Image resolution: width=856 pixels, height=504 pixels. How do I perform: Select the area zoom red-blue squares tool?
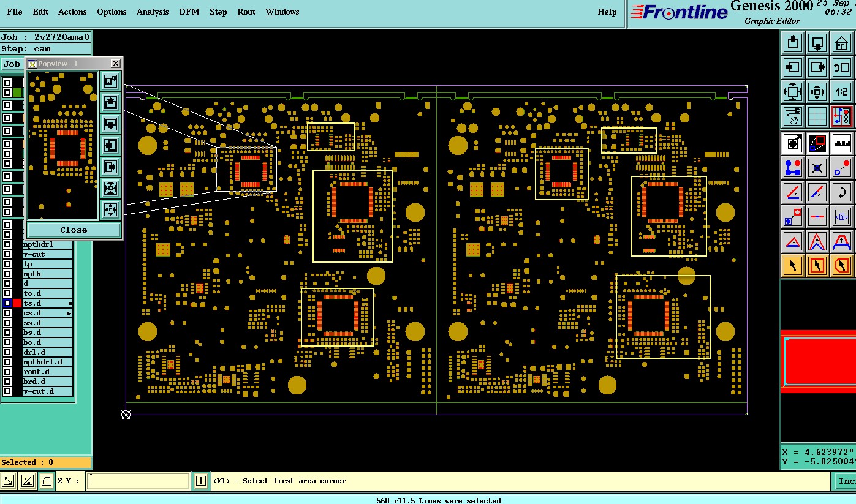[817, 143]
